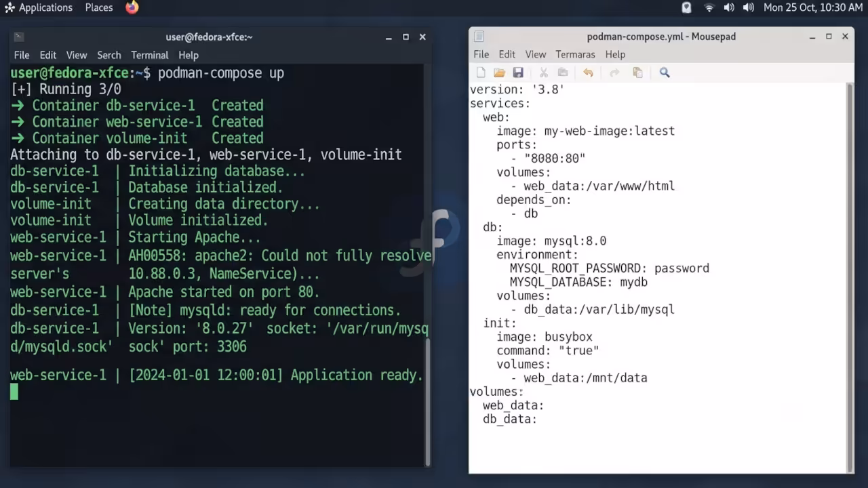Open the Wi-Fi network indicator

click(x=709, y=7)
